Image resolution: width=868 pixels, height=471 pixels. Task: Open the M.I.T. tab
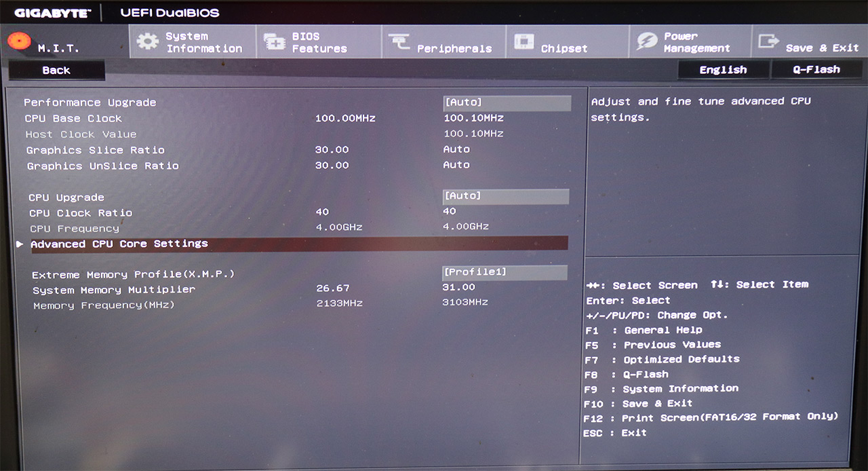(66, 42)
